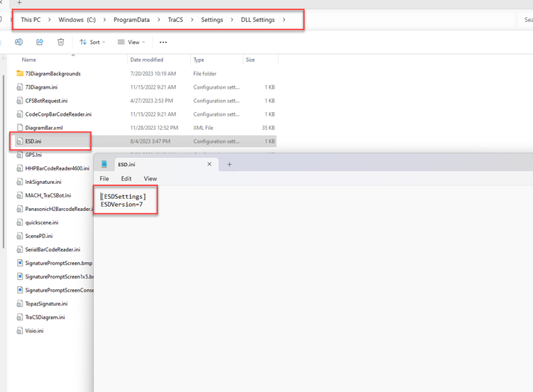Click the Delete trash can icon
This screenshot has width=533, height=392.
pos(61,43)
